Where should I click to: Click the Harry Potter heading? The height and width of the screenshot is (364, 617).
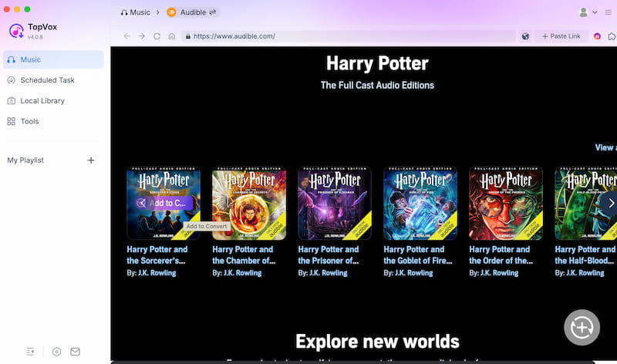pyautogui.click(x=377, y=63)
